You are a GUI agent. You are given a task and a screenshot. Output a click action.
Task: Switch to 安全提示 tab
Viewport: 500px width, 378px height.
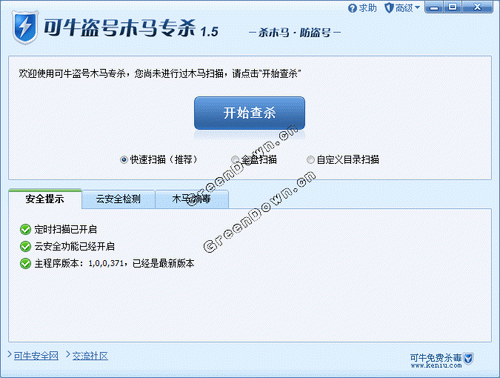pyautogui.click(x=45, y=199)
